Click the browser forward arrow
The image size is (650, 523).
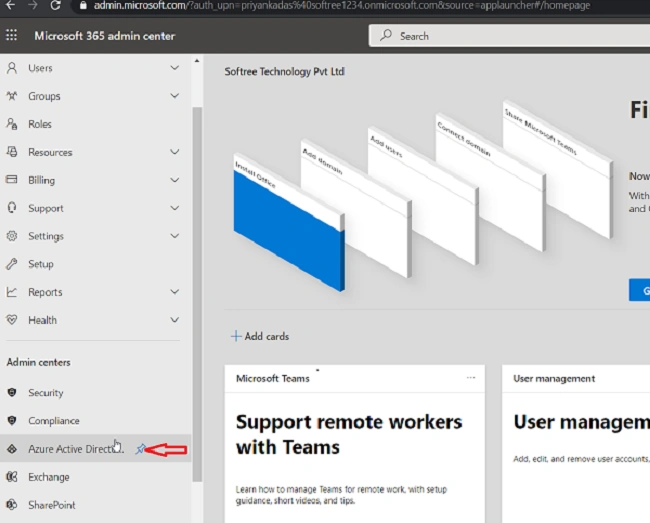pos(32,5)
